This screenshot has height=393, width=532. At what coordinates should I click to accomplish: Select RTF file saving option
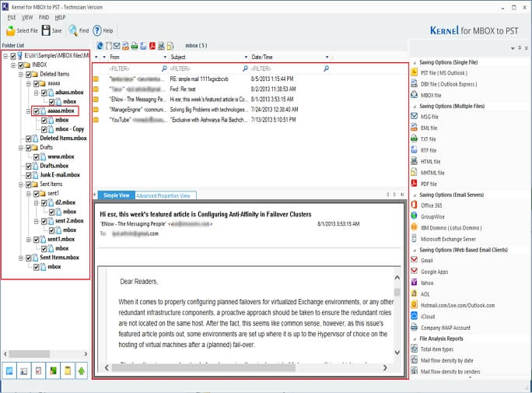[429, 150]
